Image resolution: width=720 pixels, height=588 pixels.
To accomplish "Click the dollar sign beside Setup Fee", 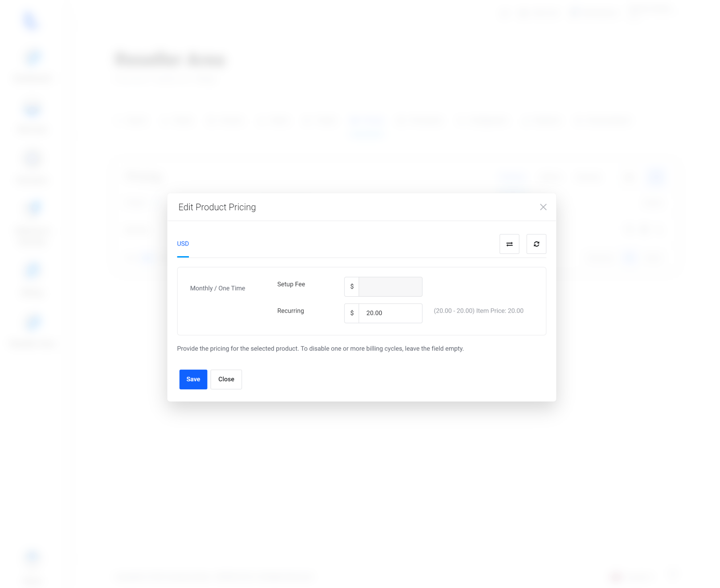I will 352,286.
